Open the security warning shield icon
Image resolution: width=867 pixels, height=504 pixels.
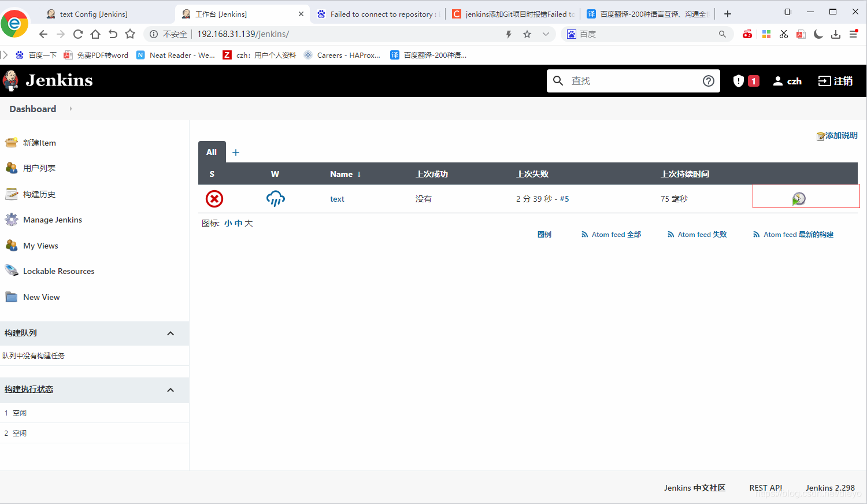(x=739, y=81)
